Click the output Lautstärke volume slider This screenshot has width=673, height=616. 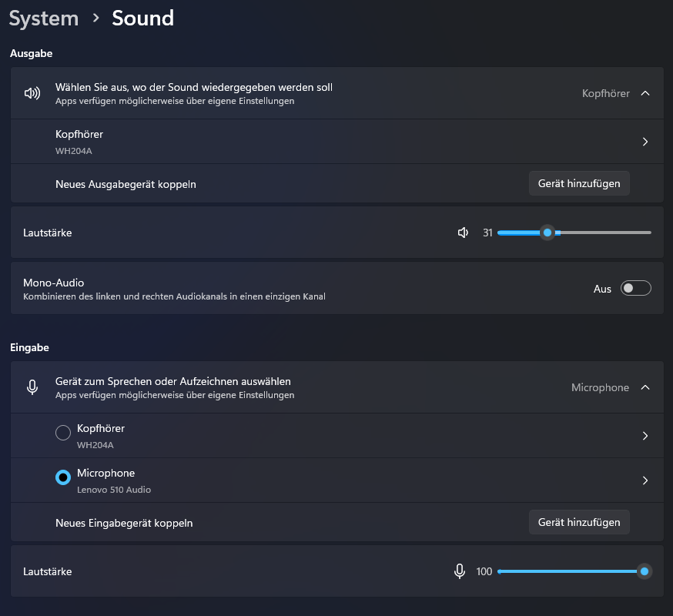574,233
